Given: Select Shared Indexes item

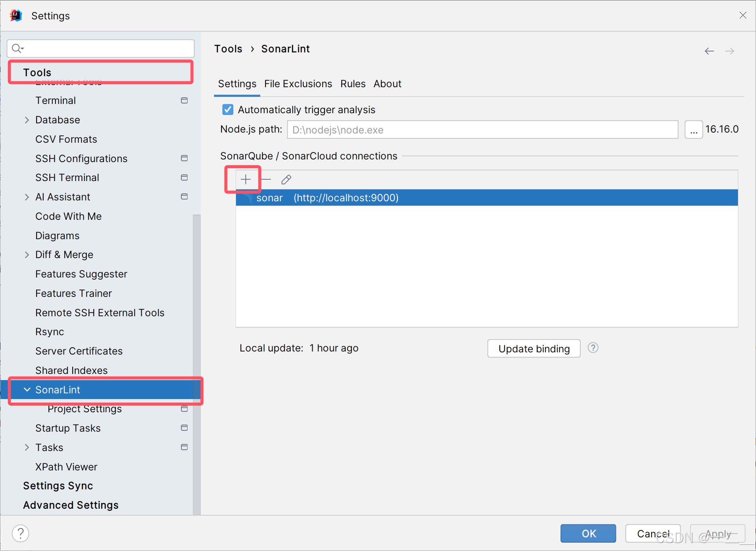Looking at the screenshot, I should click(x=71, y=370).
